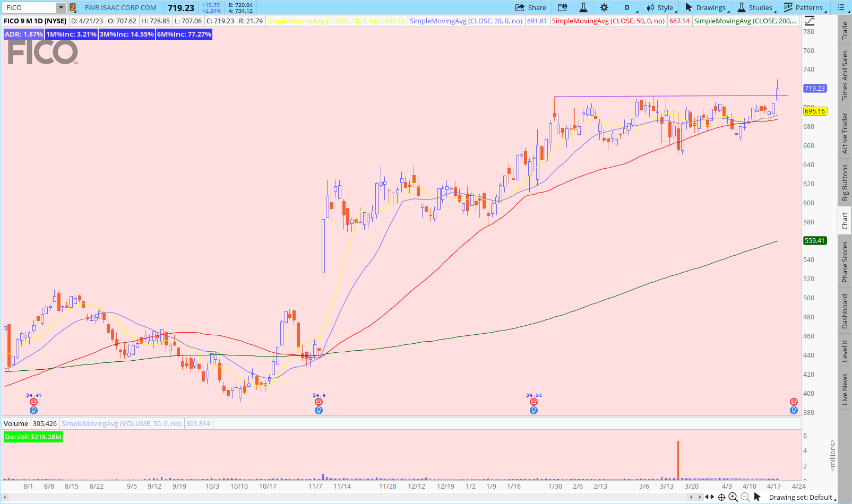Click the DolVol: $219.28M label

click(x=33, y=437)
